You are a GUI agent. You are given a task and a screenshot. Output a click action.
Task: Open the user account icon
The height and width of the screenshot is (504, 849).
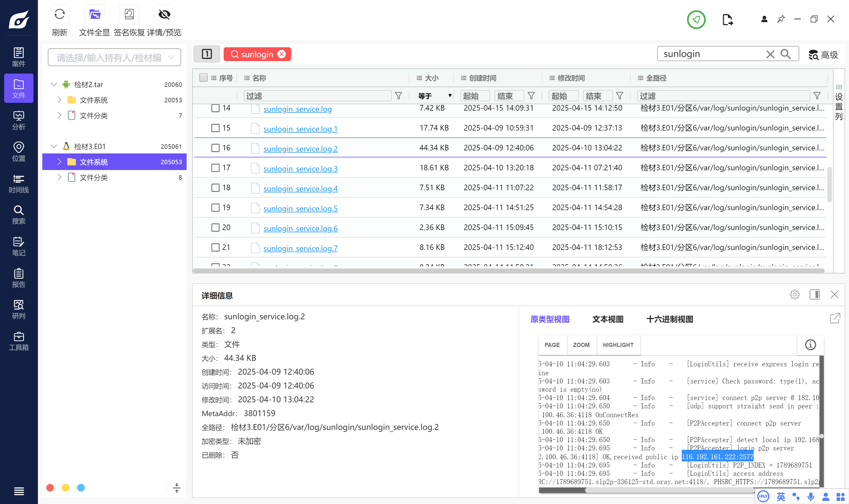[764, 19]
